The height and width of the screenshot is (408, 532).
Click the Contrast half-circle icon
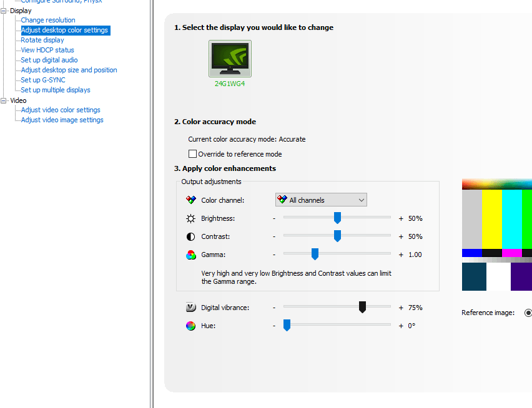(x=191, y=236)
